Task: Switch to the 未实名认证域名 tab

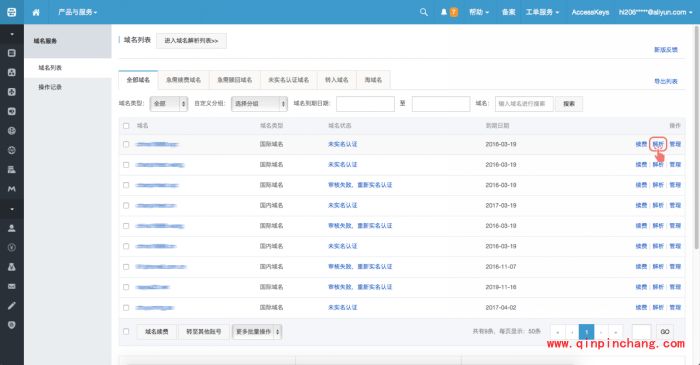Action: tap(288, 80)
